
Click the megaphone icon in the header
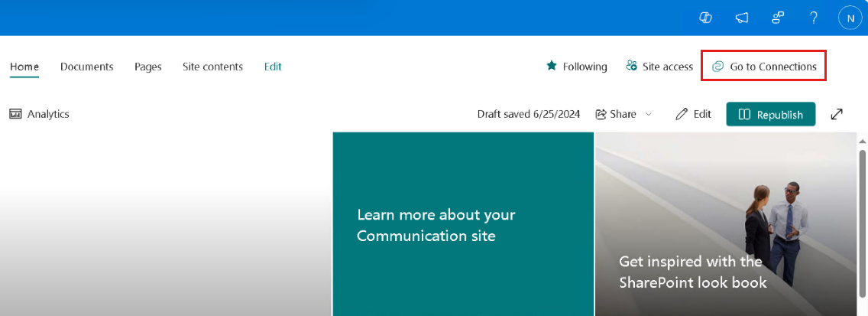coord(742,18)
